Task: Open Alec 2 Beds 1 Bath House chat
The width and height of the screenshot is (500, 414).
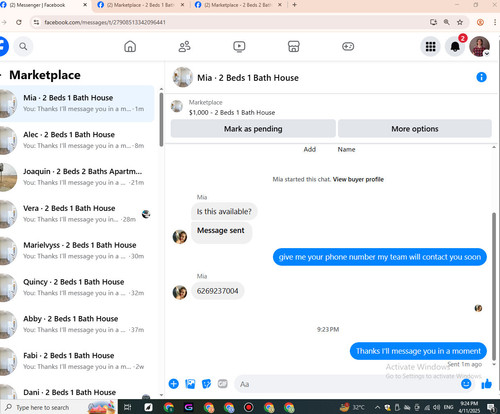Action: (77, 140)
